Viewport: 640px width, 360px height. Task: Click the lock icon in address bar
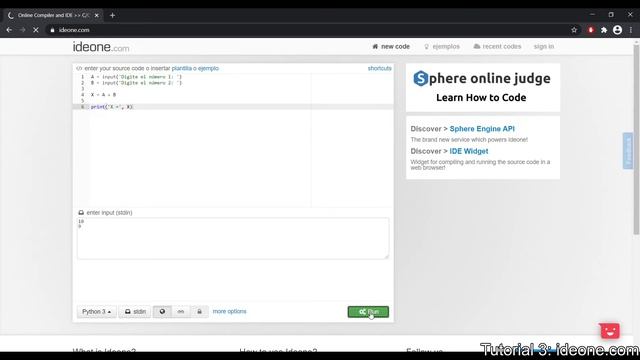pos(52,30)
